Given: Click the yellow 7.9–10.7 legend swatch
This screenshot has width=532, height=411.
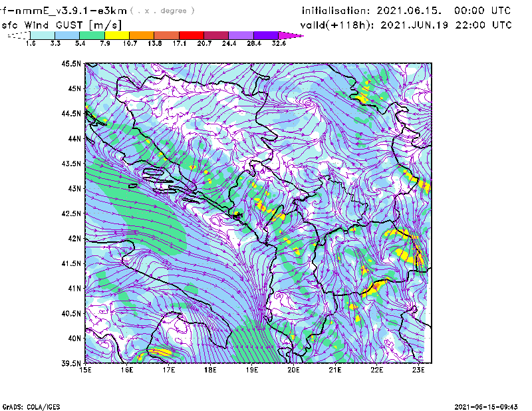Looking at the screenshot, I should (x=117, y=35).
